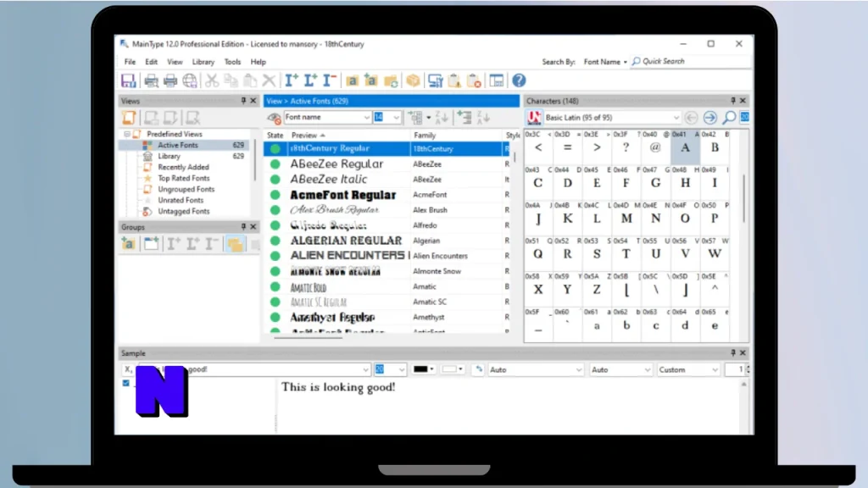Pin the Views panel

point(243,101)
